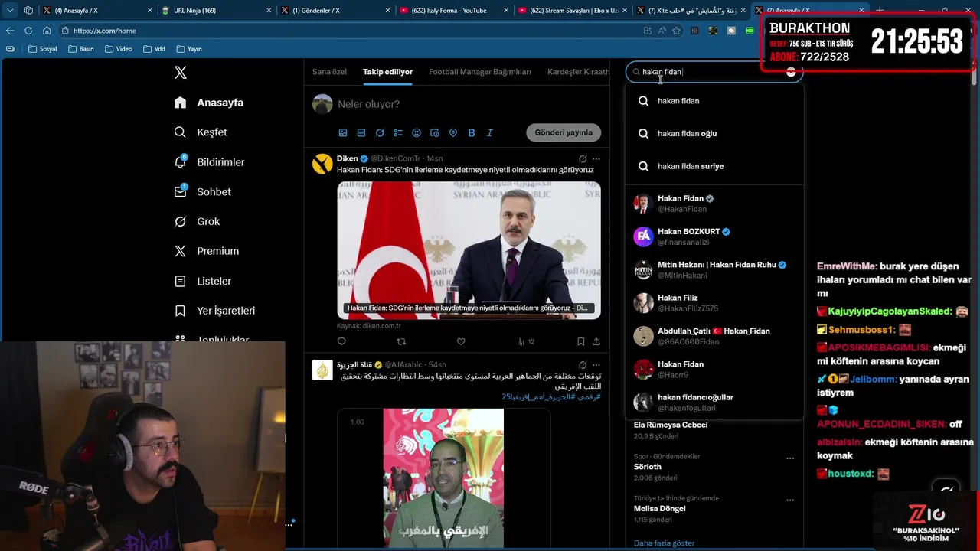The height and width of the screenshot is (551, 980).
Task: Open Anasayfa in the X sidebar
Action: (209, 103)
